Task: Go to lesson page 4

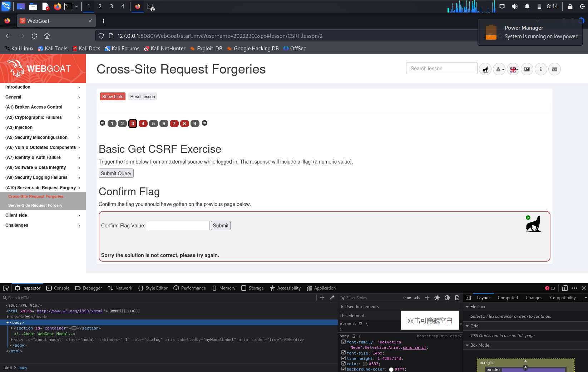Action: coord(143,124)
